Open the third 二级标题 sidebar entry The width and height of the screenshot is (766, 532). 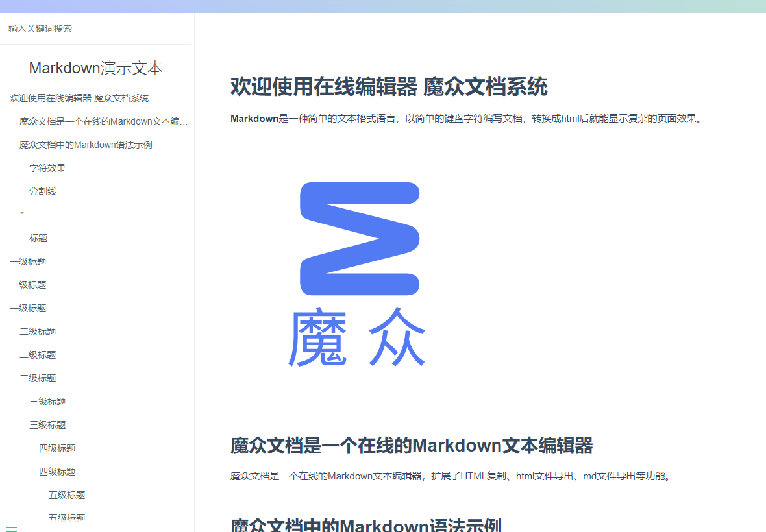(38, 379)
